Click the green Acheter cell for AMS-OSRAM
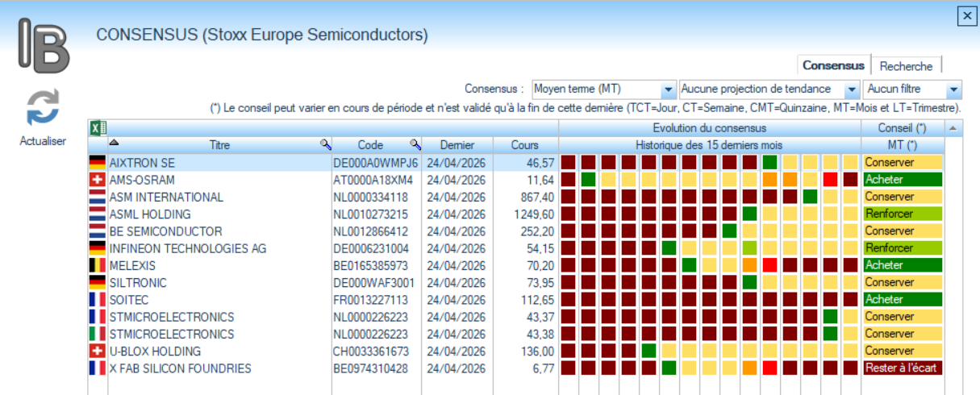The image size is (980, 395). click(x=901, y=179)
